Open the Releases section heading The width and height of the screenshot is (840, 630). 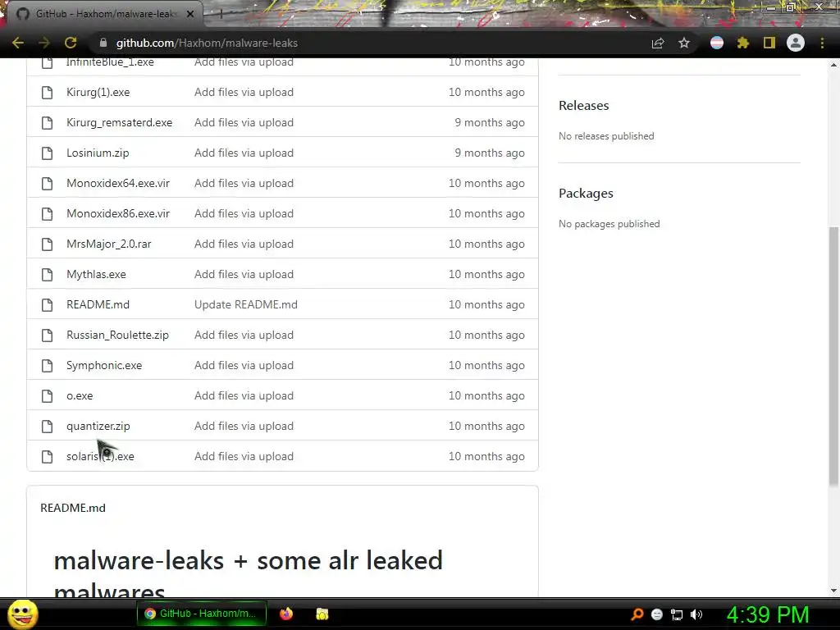[584, 106]
